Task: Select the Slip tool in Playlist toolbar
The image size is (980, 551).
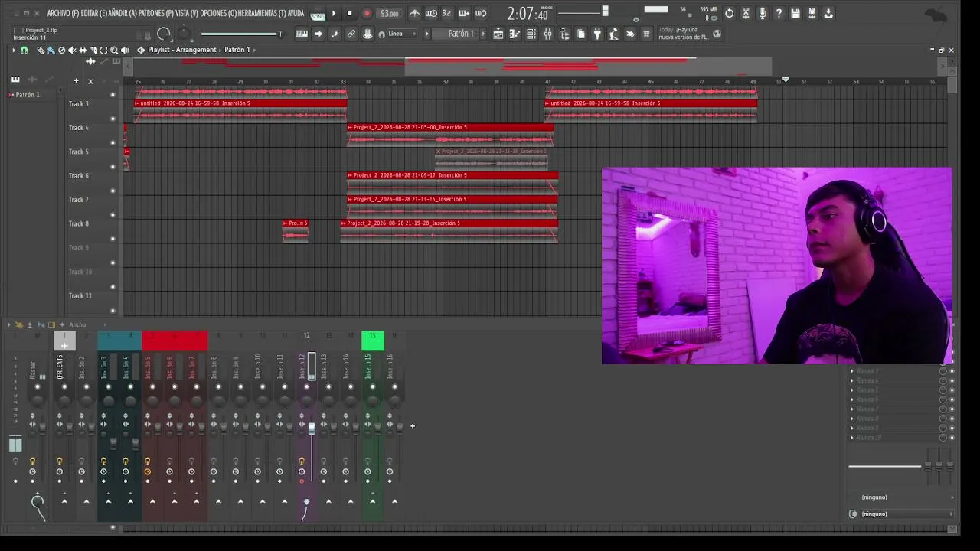Action: [83, 50]
